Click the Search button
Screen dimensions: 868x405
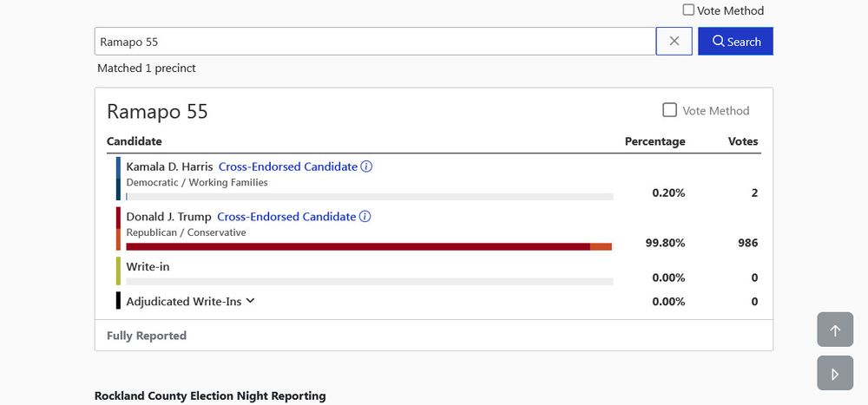point(735,41)
